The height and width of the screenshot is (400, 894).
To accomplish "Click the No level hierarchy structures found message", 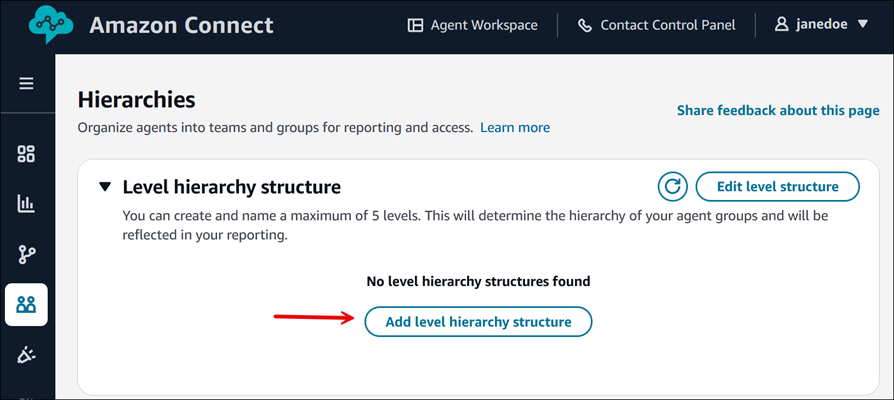I will coord(478,281).
